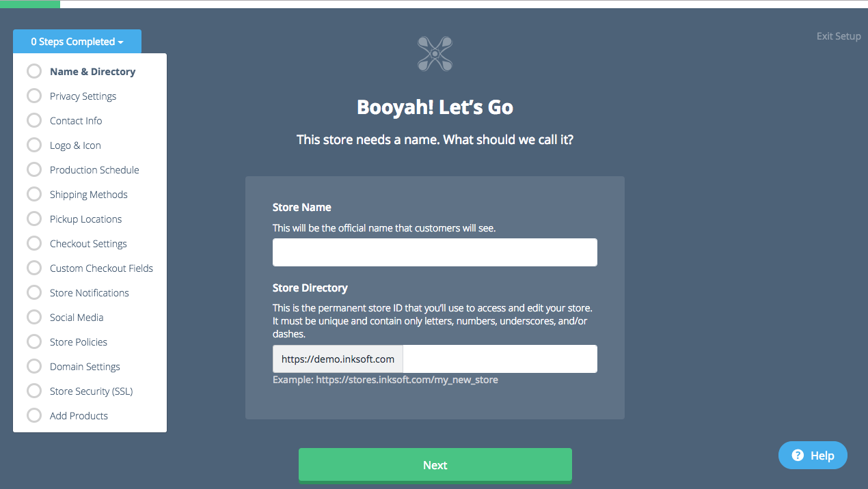This screenshot has width=868, height=489.
Task: Click the Exit Setup link
Action: (x=839, y=36)
